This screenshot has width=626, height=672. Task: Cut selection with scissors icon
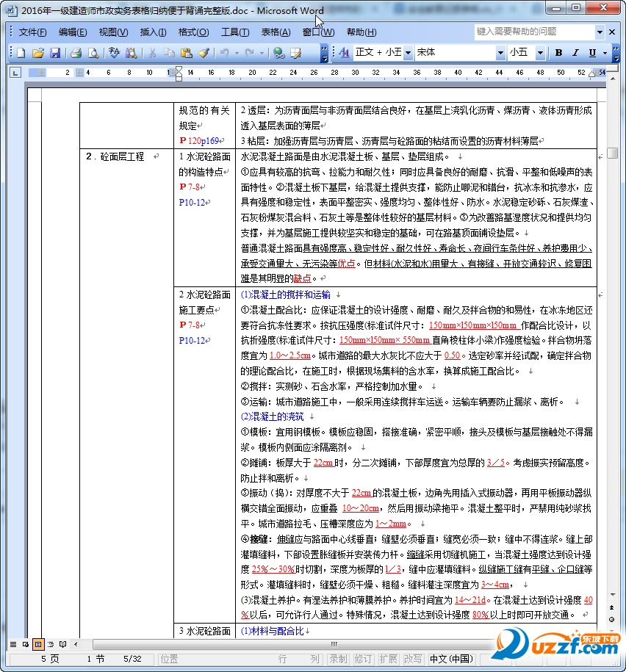click(x=152, y=53)
